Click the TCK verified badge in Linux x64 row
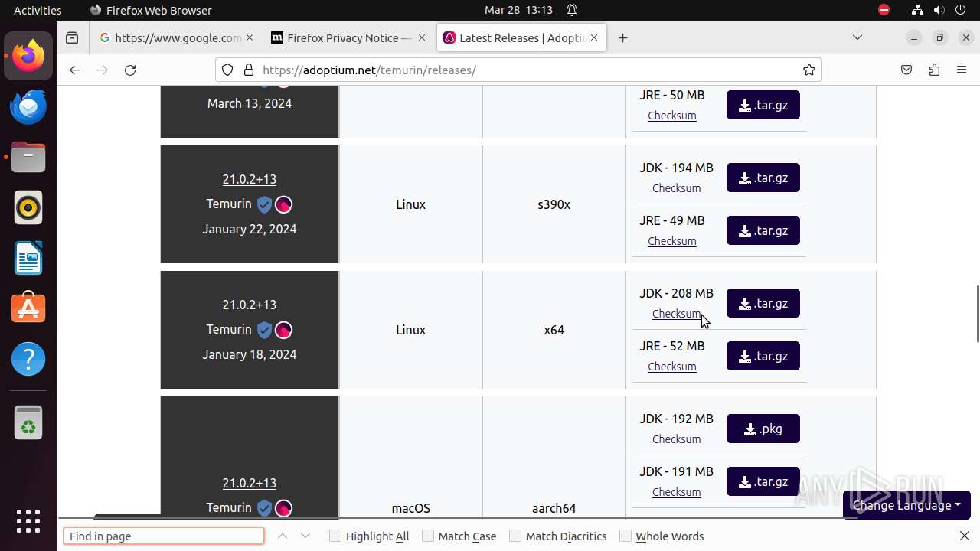980x551 pixels. (264, 330)
